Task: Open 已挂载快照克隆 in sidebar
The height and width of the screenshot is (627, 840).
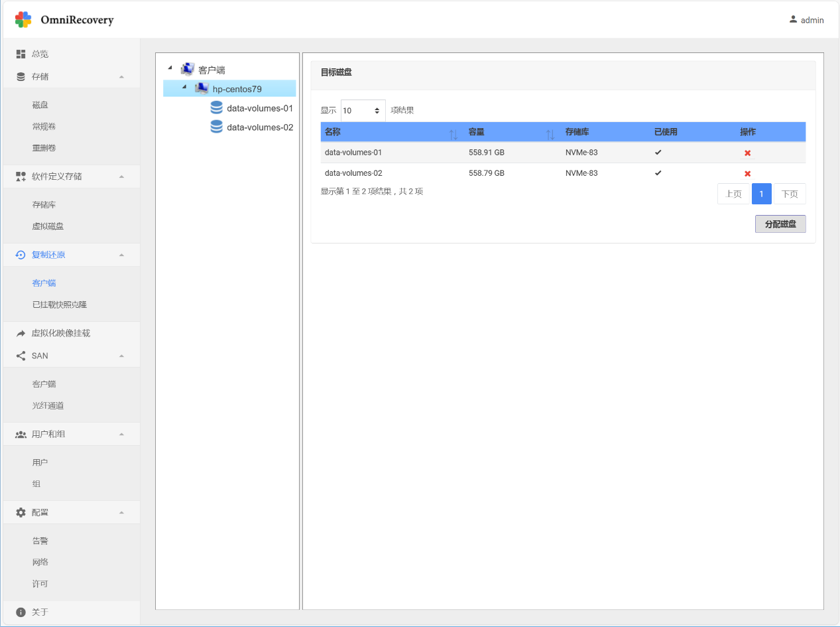Action: tap(60, 305)
